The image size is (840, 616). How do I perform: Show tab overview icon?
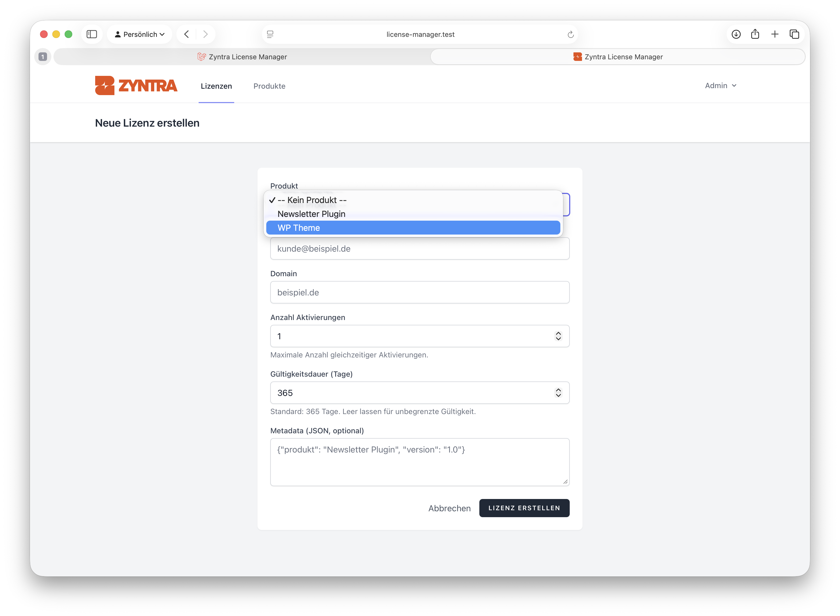tap(794, 34)
